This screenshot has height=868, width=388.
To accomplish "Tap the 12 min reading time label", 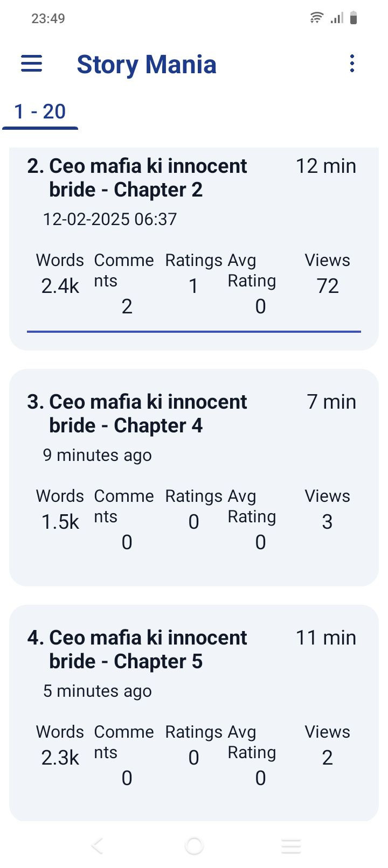I will pyautogui.click(x=326, y=166).
